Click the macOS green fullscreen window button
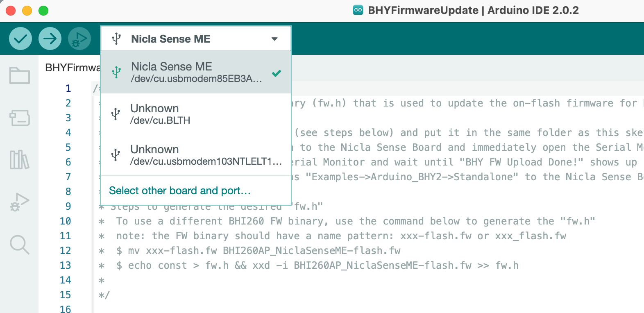The image size is (644, 313). click(43, 11)
